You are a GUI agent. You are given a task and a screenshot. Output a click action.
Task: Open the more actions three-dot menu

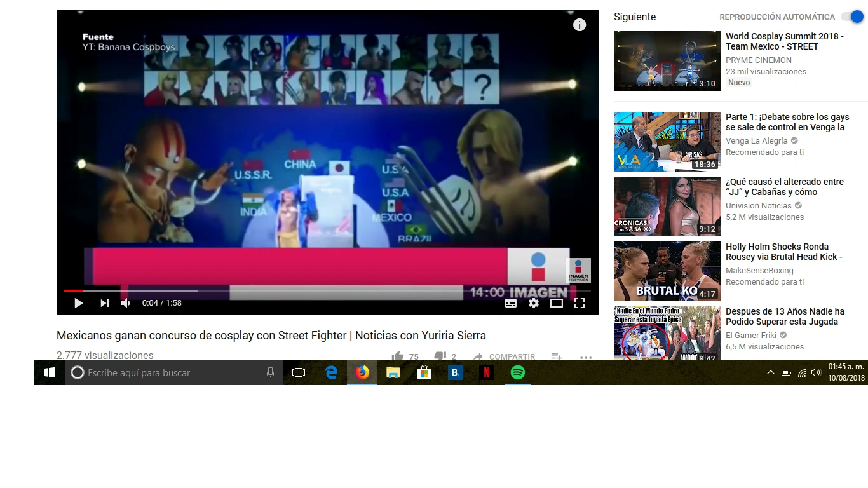(586, 357)
